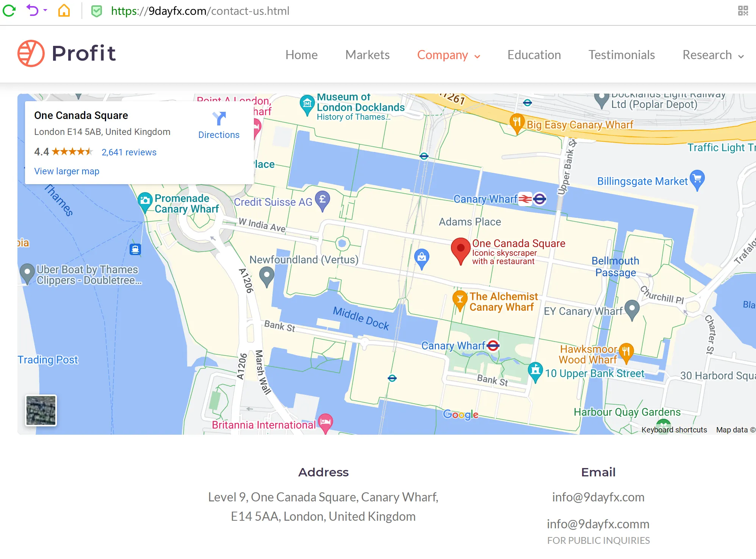Open the back history dropdown arrow
The image size is (756, 559).
click(x=45, y=10)
